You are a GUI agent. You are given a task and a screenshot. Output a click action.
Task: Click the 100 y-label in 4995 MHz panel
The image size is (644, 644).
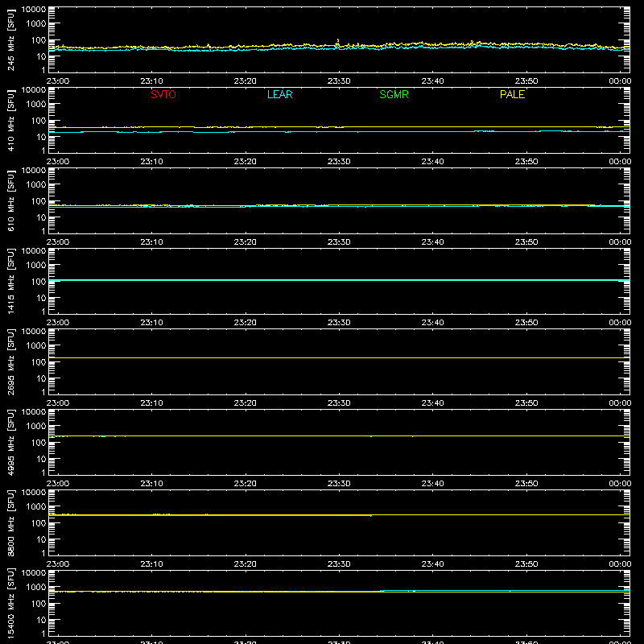39,443
